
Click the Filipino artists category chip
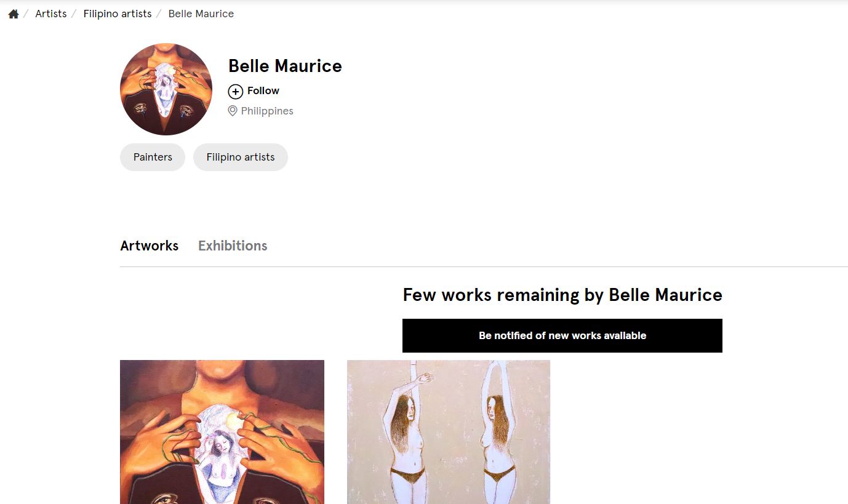click(x=240, y=157)
